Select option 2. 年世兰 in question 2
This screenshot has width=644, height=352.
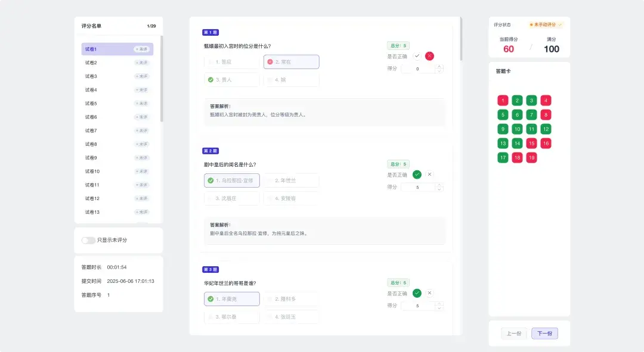[291, 180]
